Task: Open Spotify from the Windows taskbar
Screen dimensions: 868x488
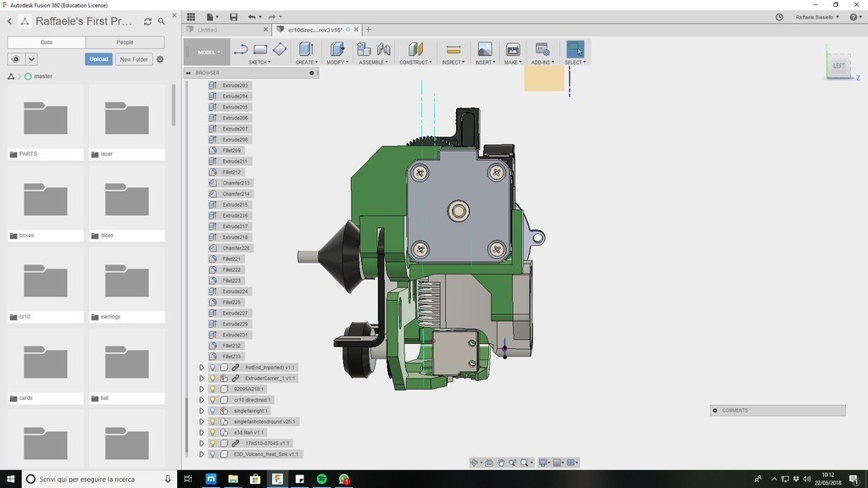Action: coord(321,480)
